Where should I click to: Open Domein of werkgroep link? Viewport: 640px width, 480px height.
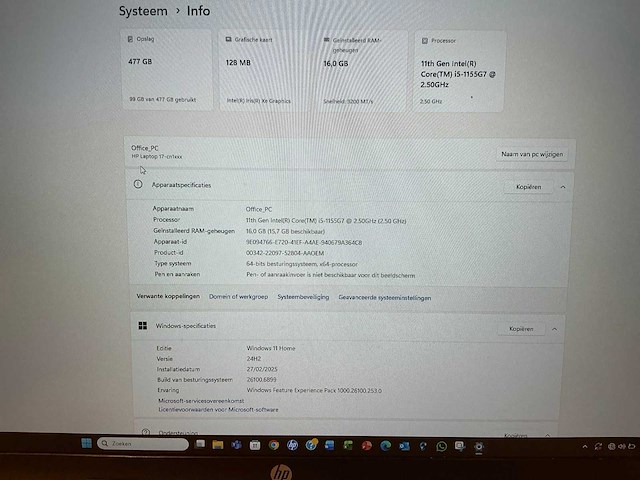point(238,297)
